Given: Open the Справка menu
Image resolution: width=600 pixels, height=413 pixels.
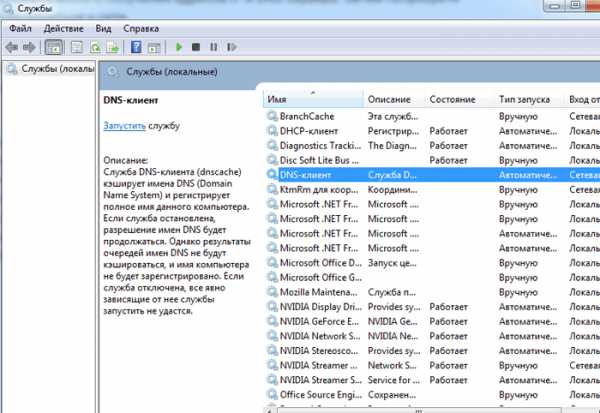Looking at the screenshot, I should (x=141, y=29).
